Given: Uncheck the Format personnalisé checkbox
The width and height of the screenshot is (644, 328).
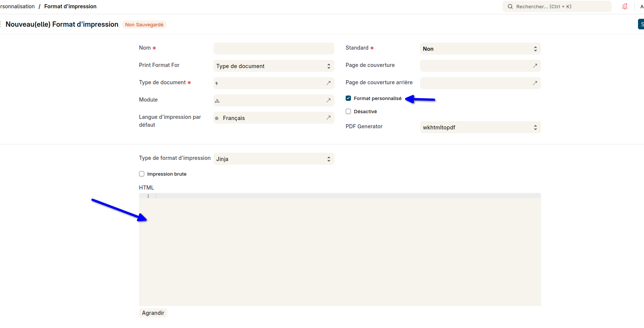Looking at the screenshot, I should 348,98.
